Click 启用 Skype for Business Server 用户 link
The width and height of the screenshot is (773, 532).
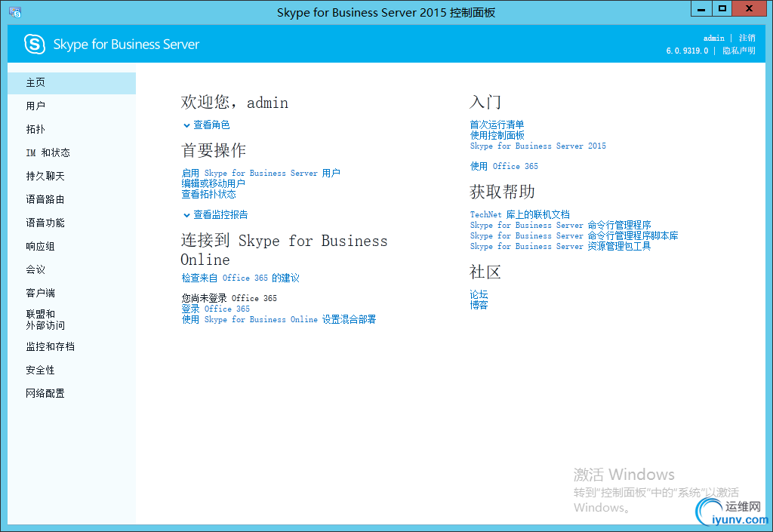pyautogui.click(x=260, y=173)
